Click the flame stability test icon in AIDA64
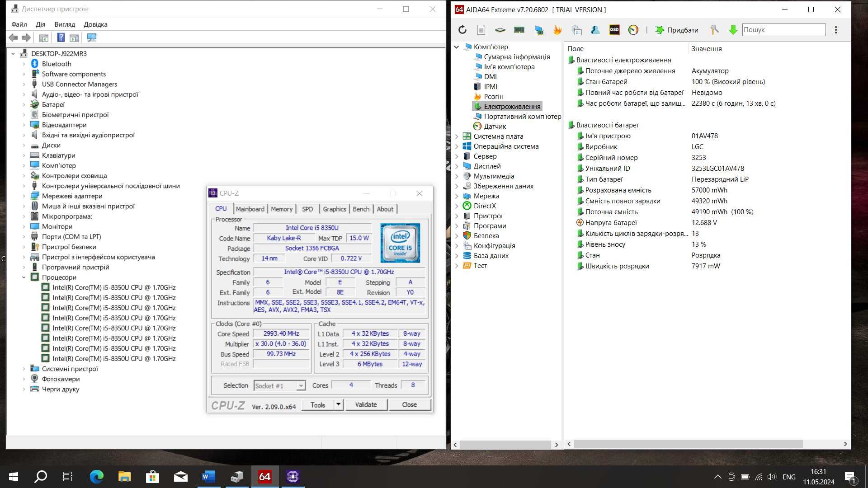 [x=557, y=30]
